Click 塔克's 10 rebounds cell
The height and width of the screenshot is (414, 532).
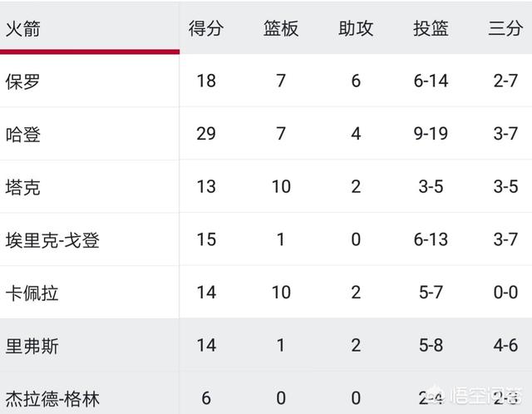coord(281,187)
